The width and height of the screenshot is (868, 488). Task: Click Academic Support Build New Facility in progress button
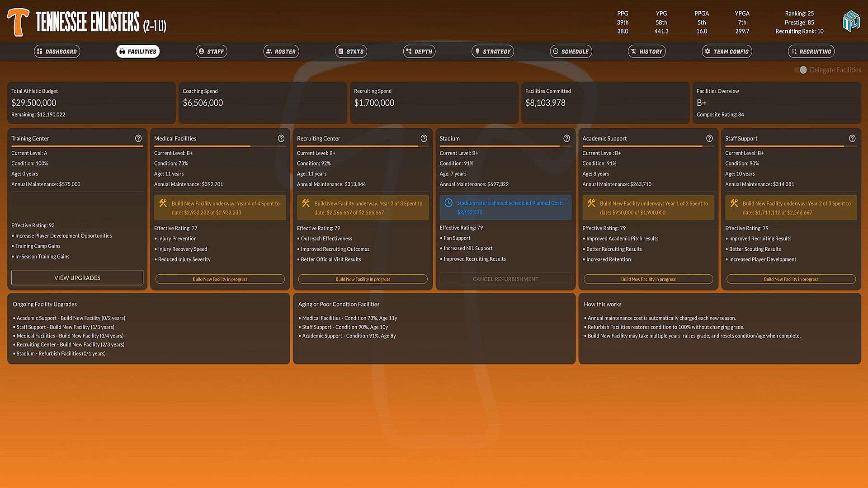click(x=648, y=279)
